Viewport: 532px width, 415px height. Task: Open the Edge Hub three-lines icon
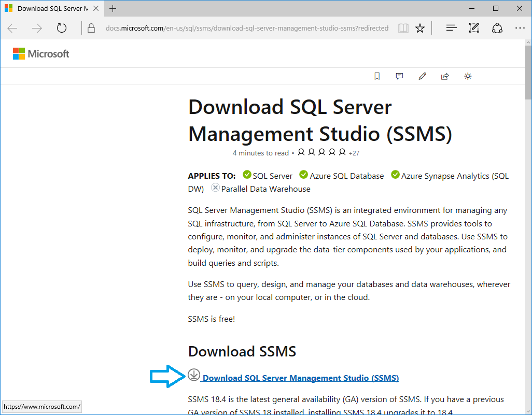(x=451, y=28)
